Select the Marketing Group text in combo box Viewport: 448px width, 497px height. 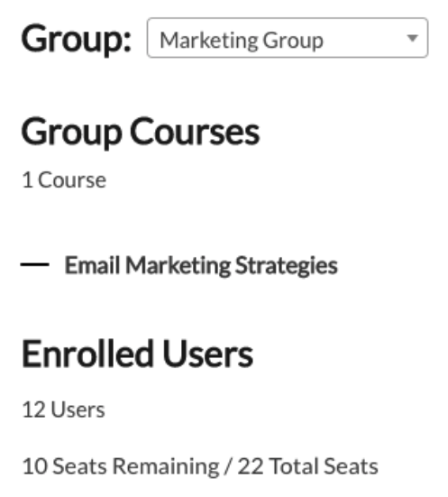[242, 41]
